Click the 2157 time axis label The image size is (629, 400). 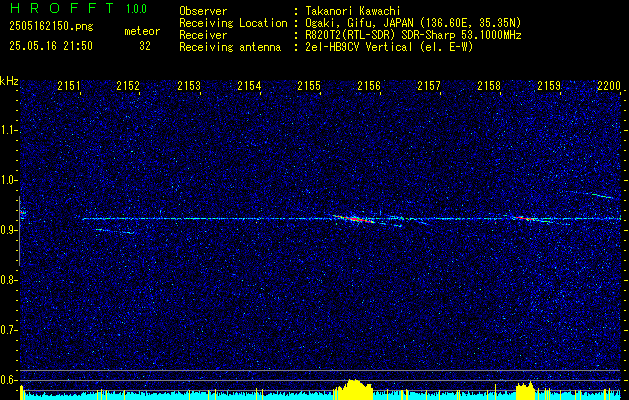429,85
